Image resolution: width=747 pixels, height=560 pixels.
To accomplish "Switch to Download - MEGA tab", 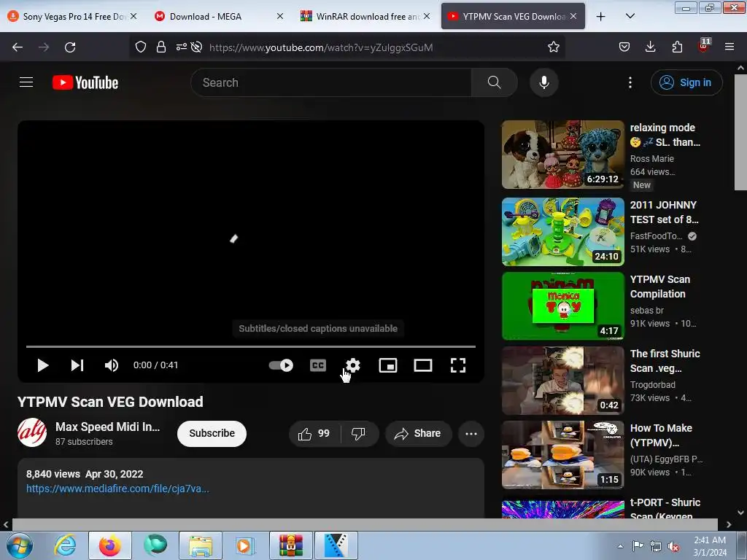I will pos(219,16).
